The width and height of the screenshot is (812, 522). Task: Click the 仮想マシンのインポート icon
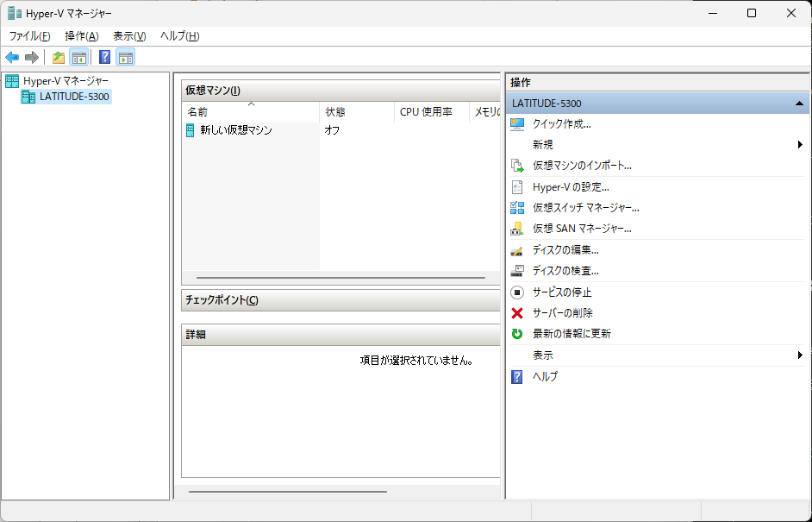click(517, 166)
